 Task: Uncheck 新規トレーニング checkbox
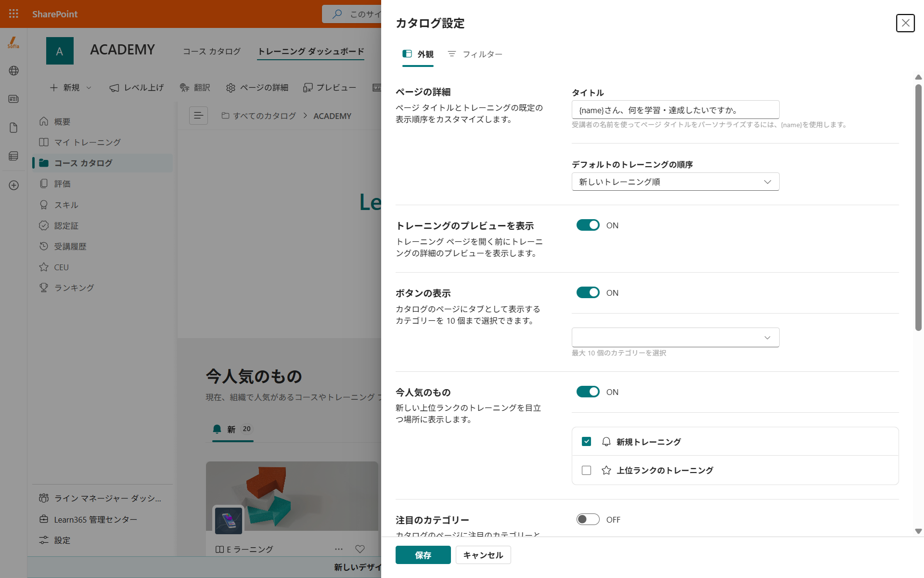(586, 442)
